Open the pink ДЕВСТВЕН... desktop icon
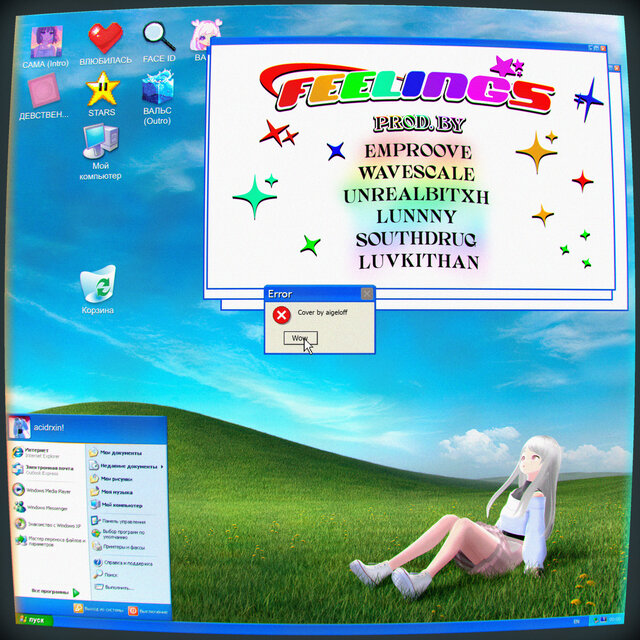Viewport: 640px width, 640px height. tap(44, 96)
